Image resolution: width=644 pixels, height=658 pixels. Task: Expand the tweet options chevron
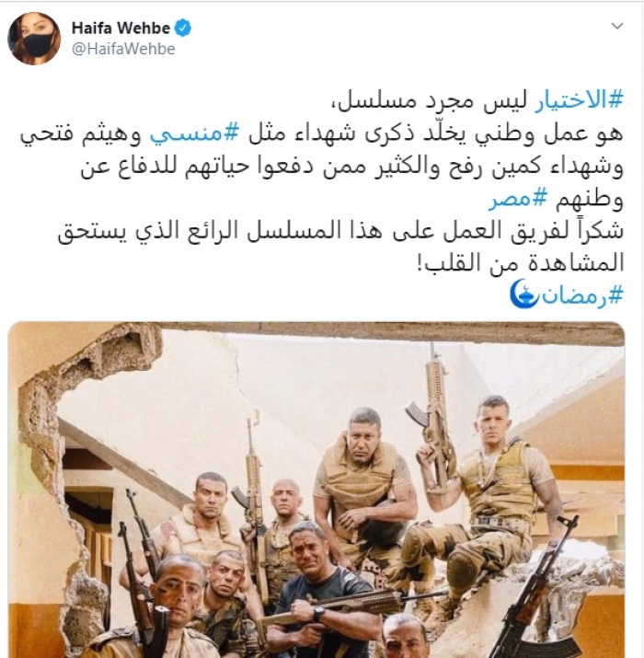pos(617,26)
